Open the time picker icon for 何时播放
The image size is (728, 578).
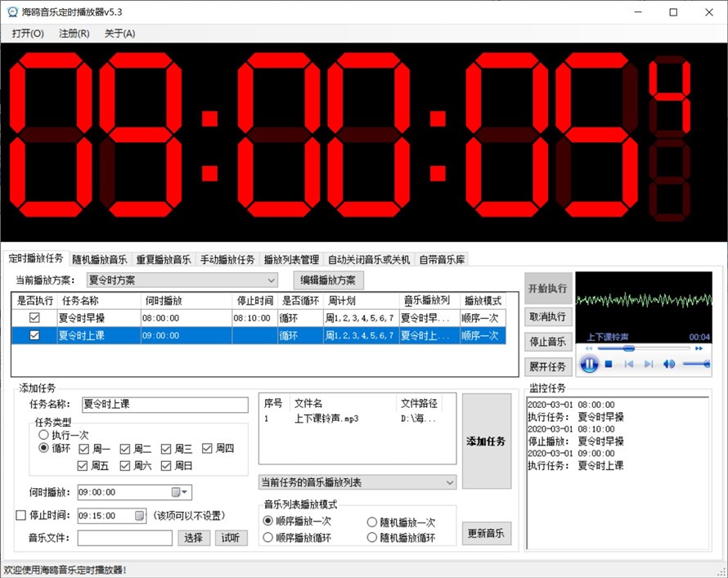pyautogui.click(x=176, y=492)
